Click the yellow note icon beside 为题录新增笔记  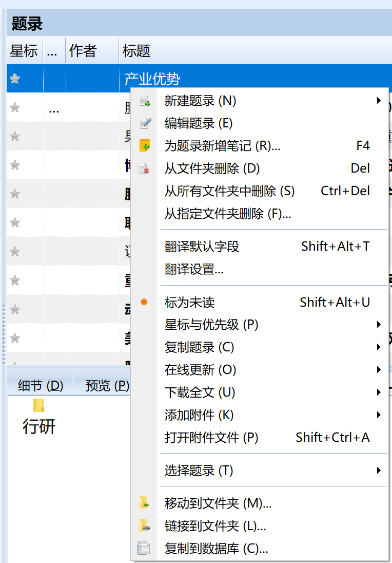point(144,146)
